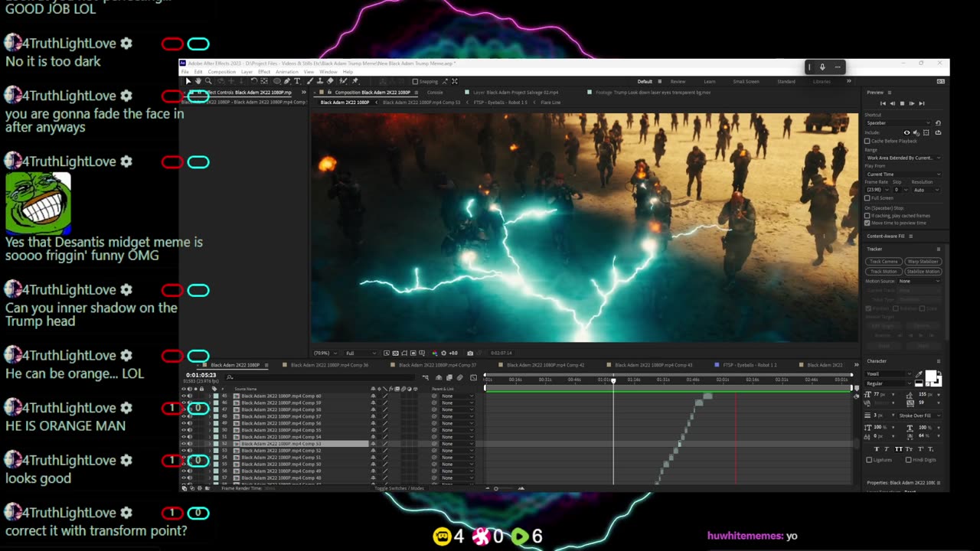This screenshot has width=980, height=551.
Task: Enable the Snapping checkbox
Action: click(x=415, y=81)
